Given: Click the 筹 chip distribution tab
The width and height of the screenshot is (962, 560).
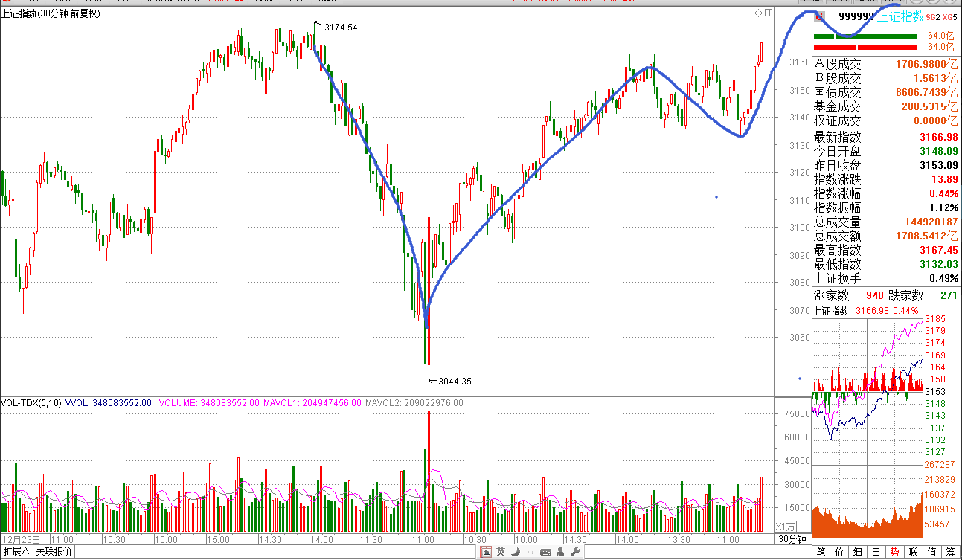Looking at the screenshot, I should [950, 552].
